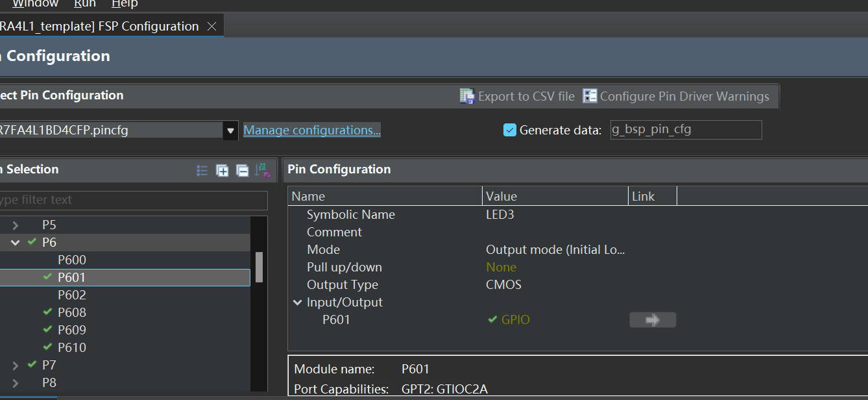This screenshot has width=868, height=400.
Task: Switch to the FSP Configuration tab
Action: (x=99, y=26)
